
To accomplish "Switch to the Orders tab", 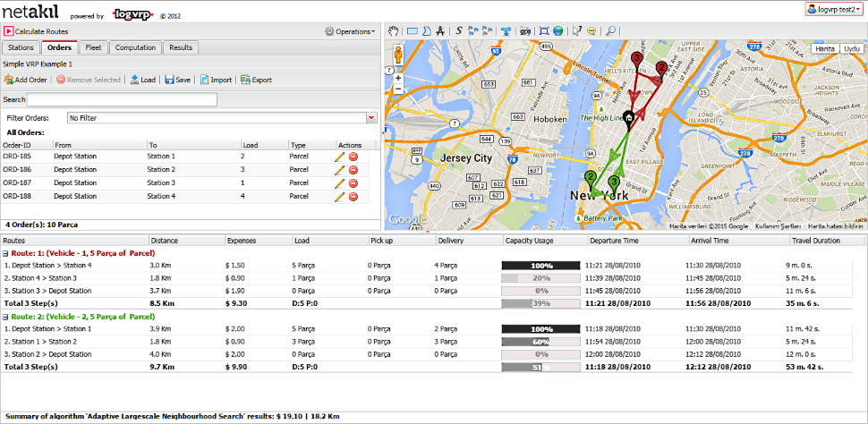I will (x=60, y=47).
